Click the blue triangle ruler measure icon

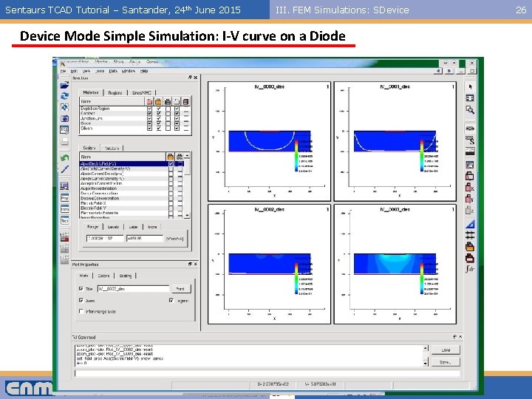click(x=470, y=224)
